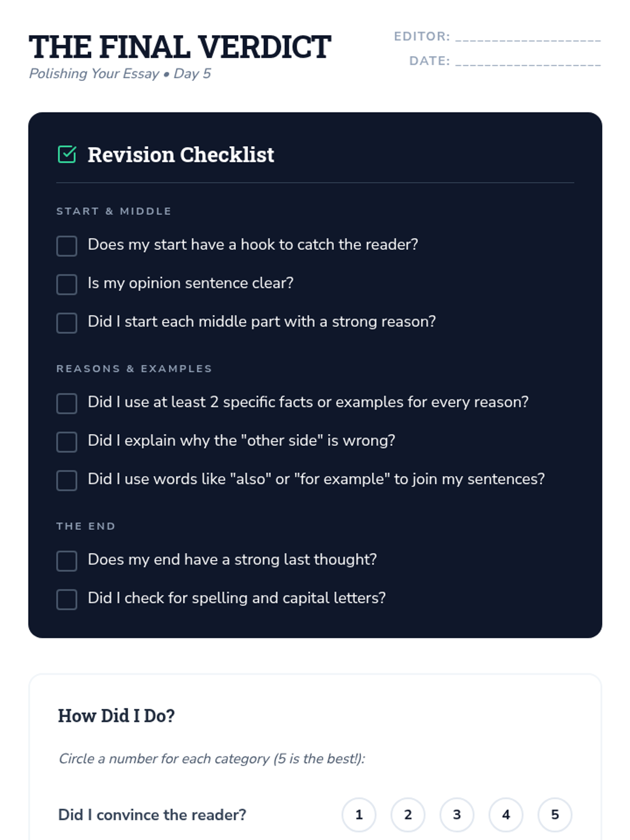Click the How Did I Do? heading
The image size is (630, 840).
click(116, 716)
